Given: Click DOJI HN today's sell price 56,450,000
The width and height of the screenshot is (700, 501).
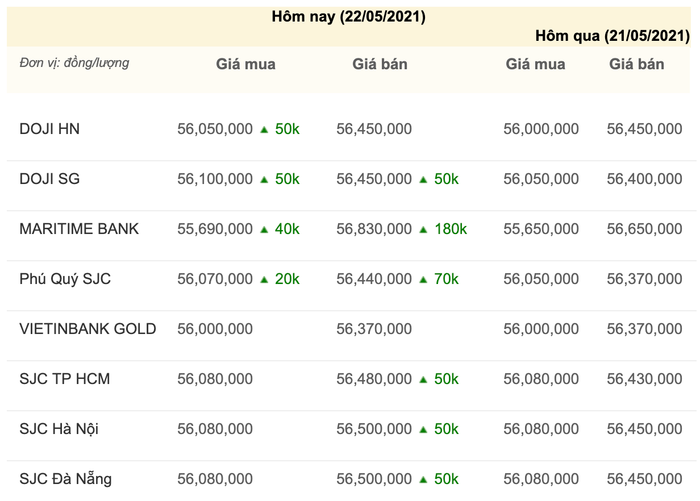Looking at the screenshot, I should 374,129.
